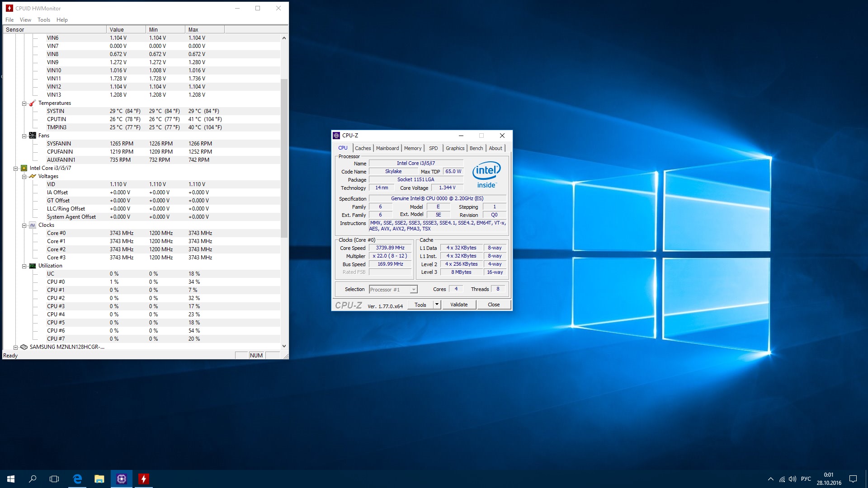Image resolution: width=868 pixels, height=488 pixels.
Task: Click the Fans category icon
Action: coord(32,136)
